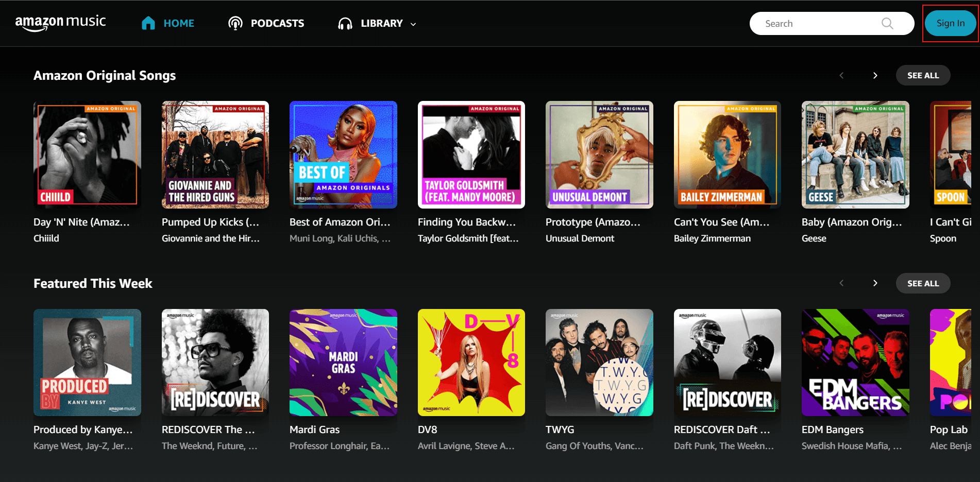980x482 pixels.
Task: Click the Unusual Demont artist name
Action: [580, 238]
